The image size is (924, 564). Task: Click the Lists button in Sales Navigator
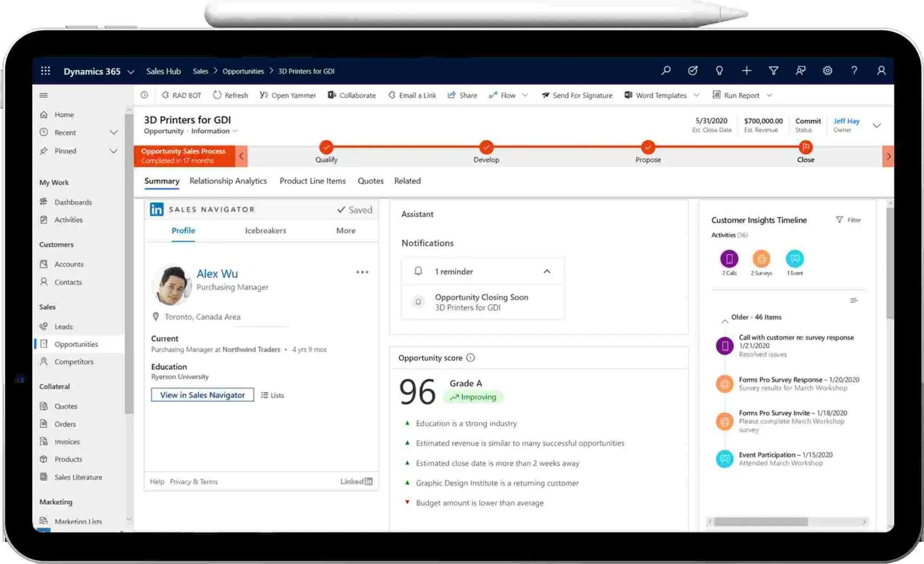273,395
